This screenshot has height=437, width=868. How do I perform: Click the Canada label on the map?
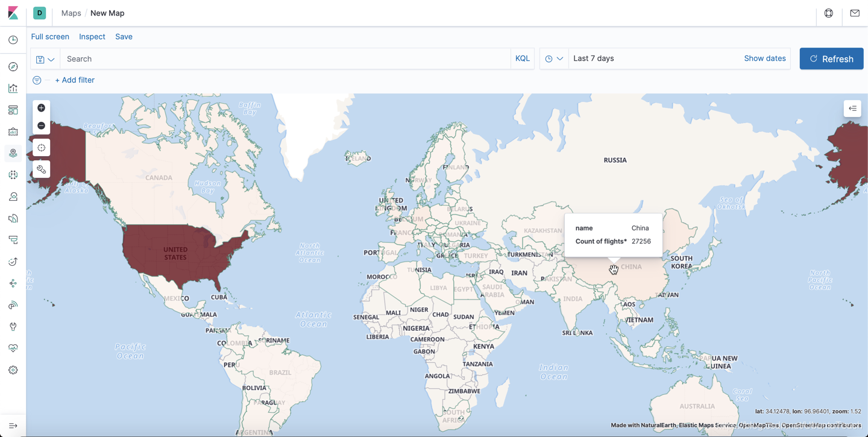159,178
